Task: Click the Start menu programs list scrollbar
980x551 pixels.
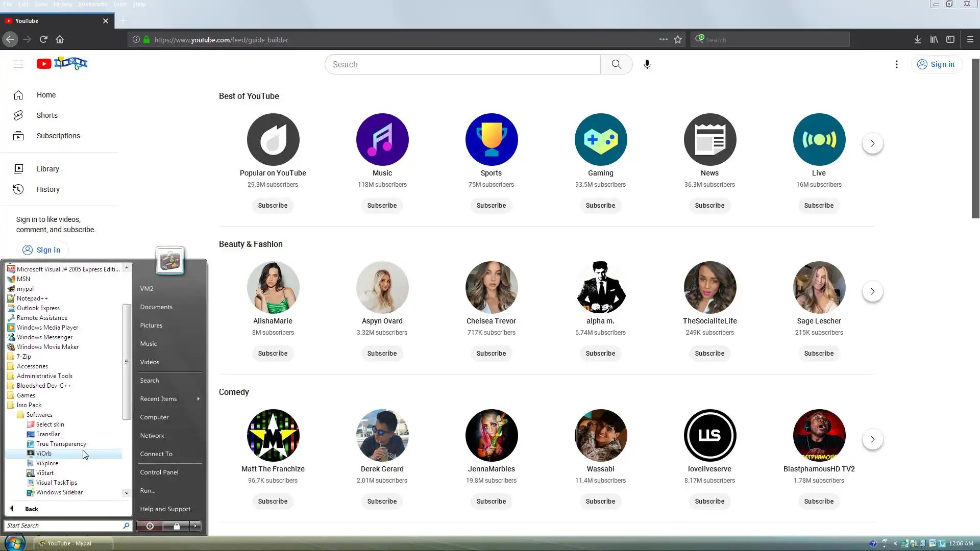Action: pyautogui.click(x=126, y=362)
